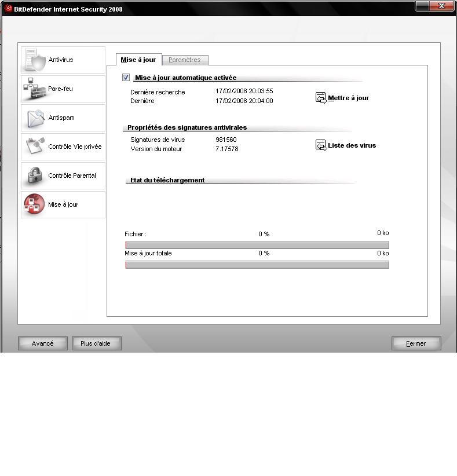This screenshot has width=457, height=476.
Task: Select the red Mise à jour globe icon
Action: (34, 204)
